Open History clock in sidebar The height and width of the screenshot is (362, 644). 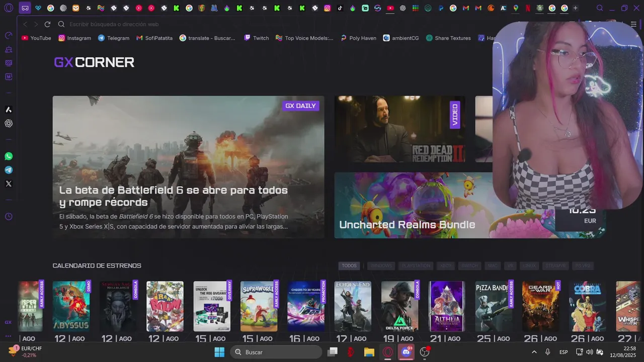9,217
